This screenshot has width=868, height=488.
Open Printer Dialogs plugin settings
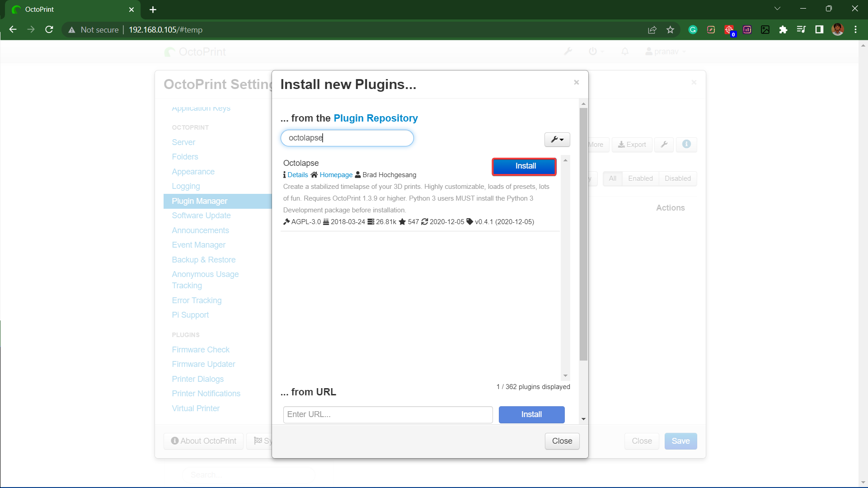click(197, 379)
